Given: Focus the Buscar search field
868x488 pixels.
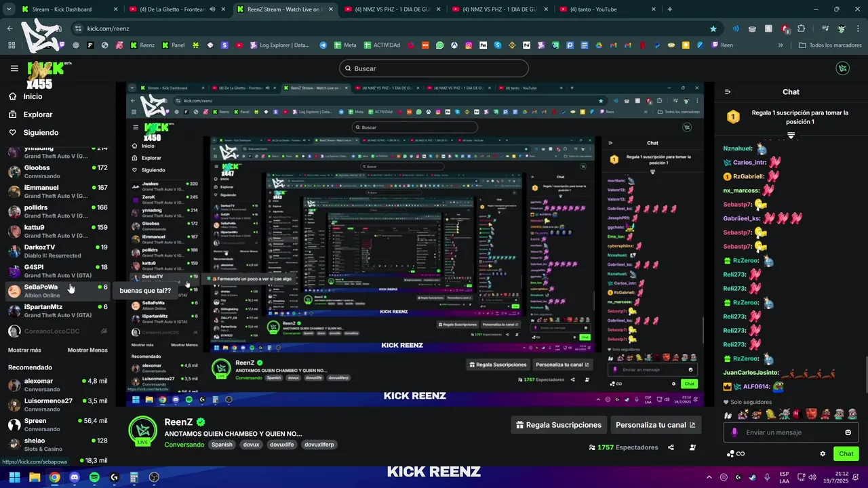Looking at the screenshot, I should click(x=434, y=68).
